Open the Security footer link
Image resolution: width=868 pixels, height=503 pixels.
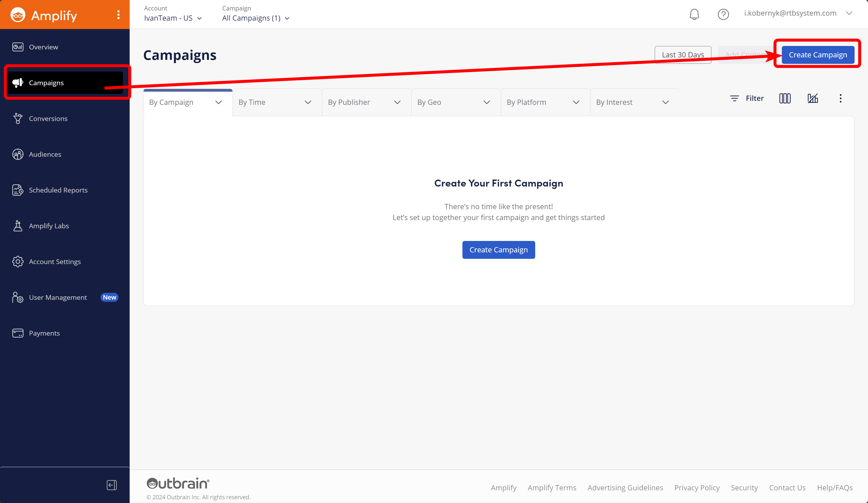(744, 488)
